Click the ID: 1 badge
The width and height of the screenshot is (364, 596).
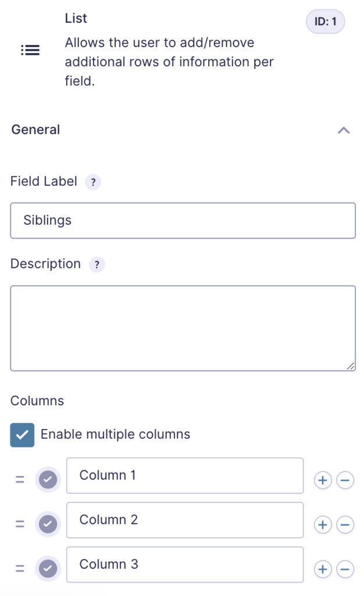325,21
